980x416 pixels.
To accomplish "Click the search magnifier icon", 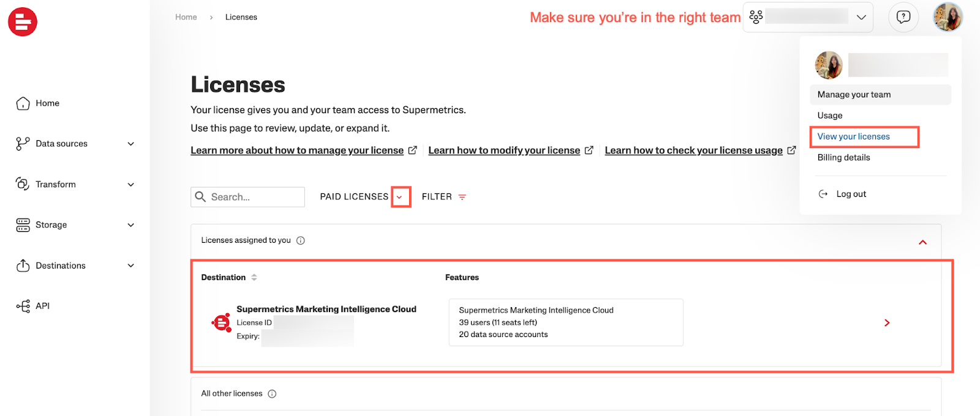I will coord(200,196).
